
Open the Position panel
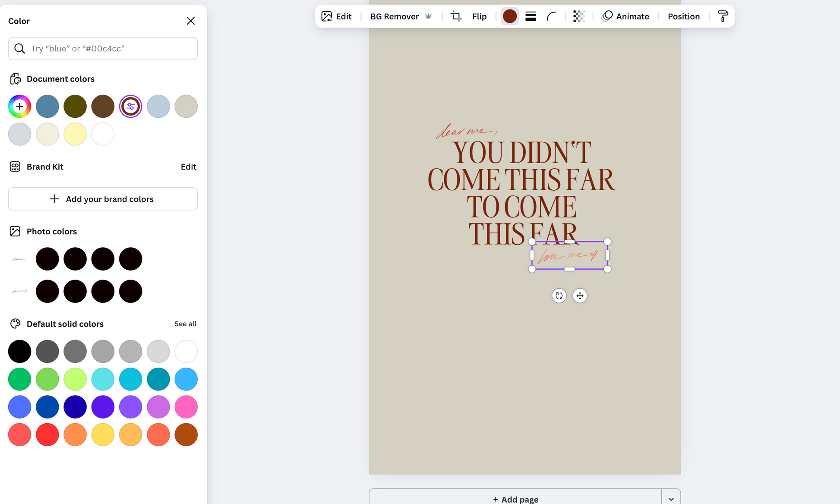683,16
